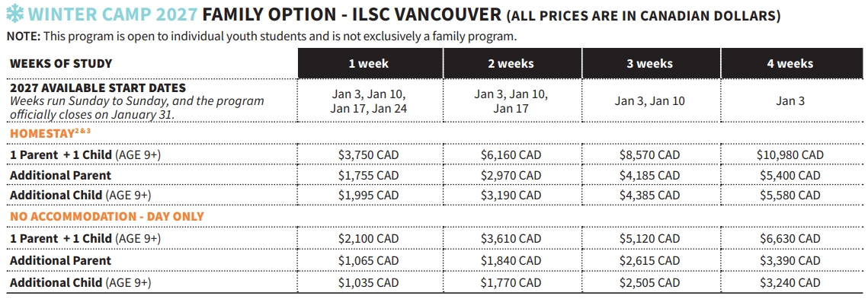Image resolution: width=868 pixels, height=299 pixels.
Task: Click the No Accommodation - Day Only heading
Action: (x=107, y=217)
